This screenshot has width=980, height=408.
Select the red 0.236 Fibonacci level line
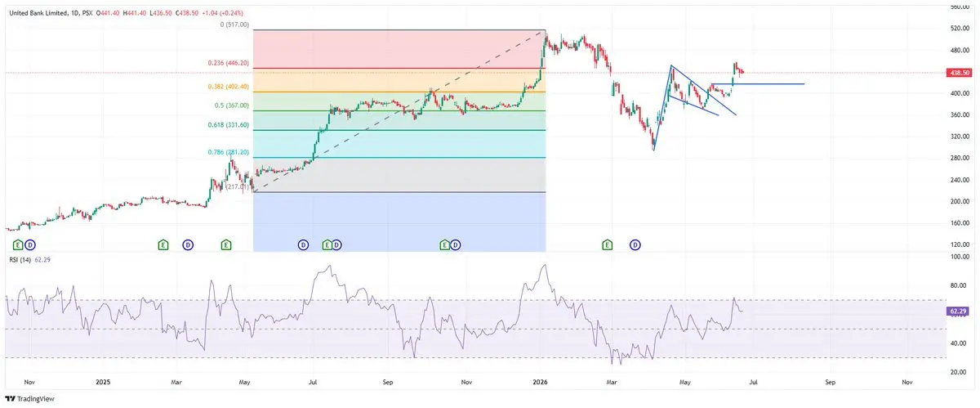click(x=399, y=68)
